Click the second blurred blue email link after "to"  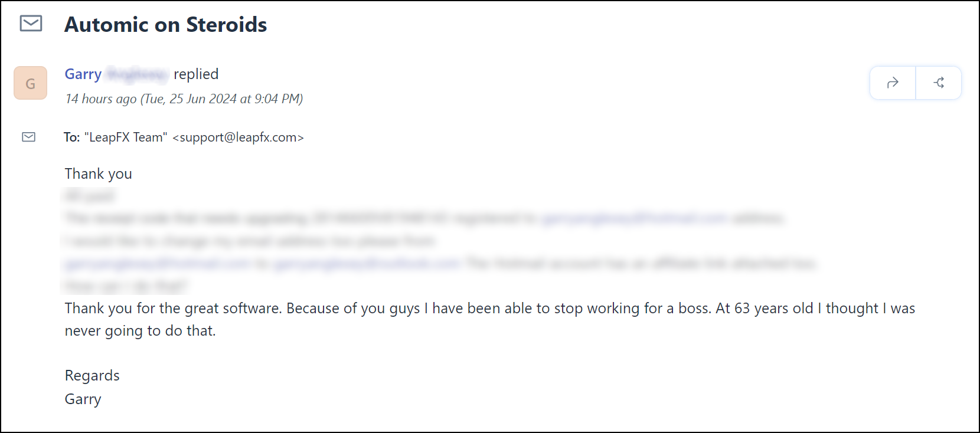[x=367, y=263]
